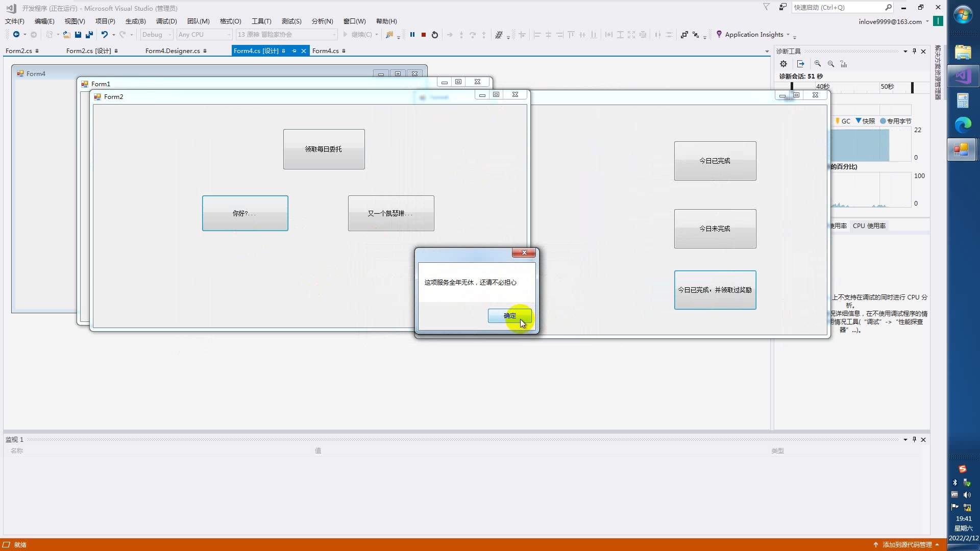
Task: Click the Pause debugging (Break All) icon
Action: (412, 35)
